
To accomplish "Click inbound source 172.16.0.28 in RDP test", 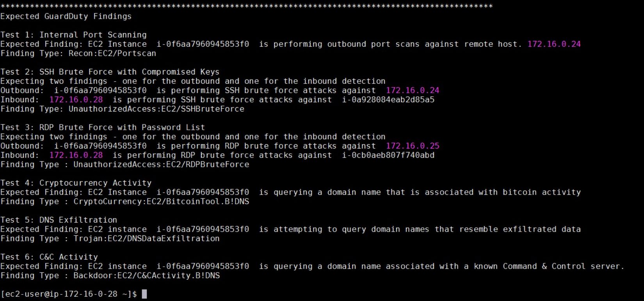I will coord(76,155).
